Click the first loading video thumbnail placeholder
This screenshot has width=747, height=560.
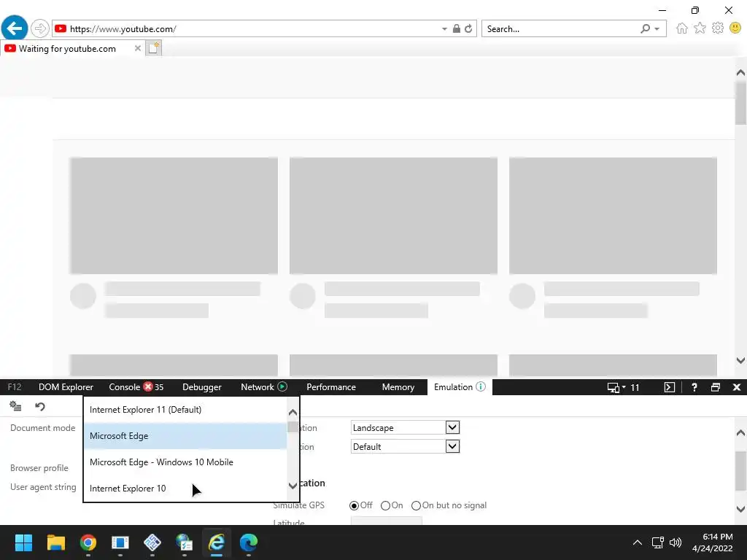click(x=174, y=216)
